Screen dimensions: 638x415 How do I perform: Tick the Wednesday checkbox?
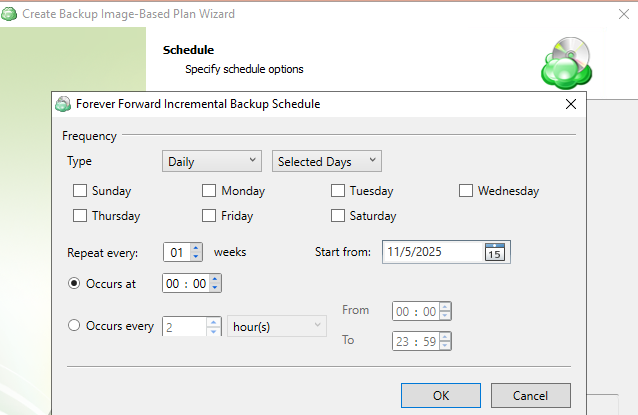(x=466, y=191)
